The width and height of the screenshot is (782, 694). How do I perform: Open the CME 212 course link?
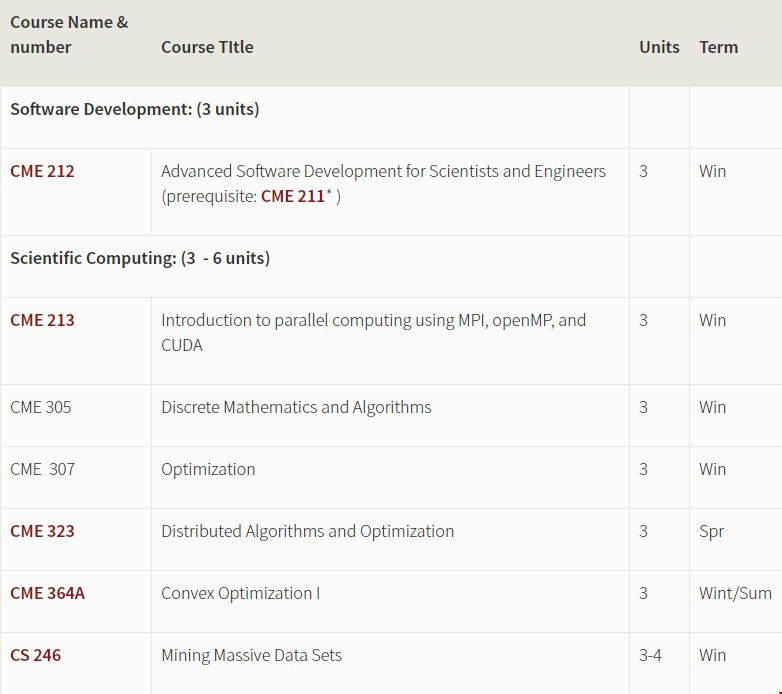point(42,171)
